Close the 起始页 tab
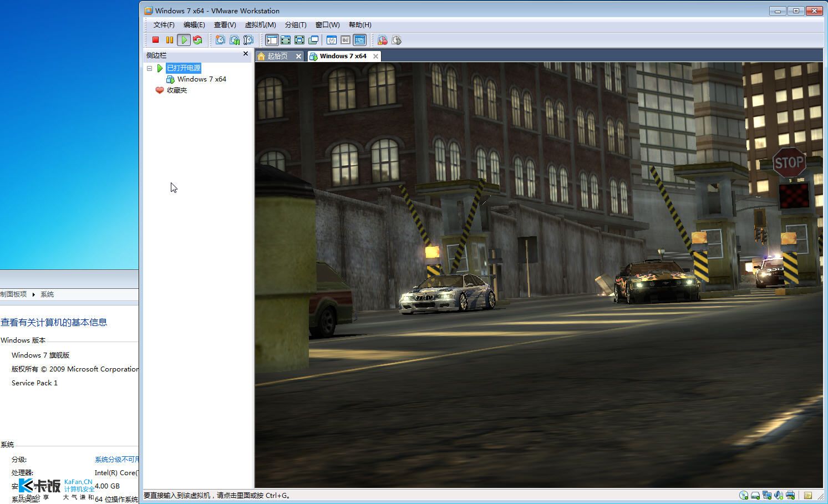 click(298, 56)
